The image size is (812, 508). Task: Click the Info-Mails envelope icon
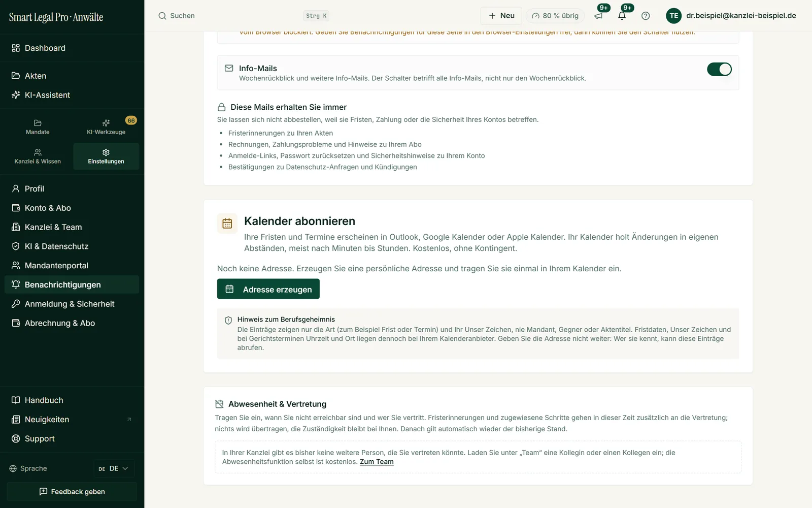click(x=229, y=68)
